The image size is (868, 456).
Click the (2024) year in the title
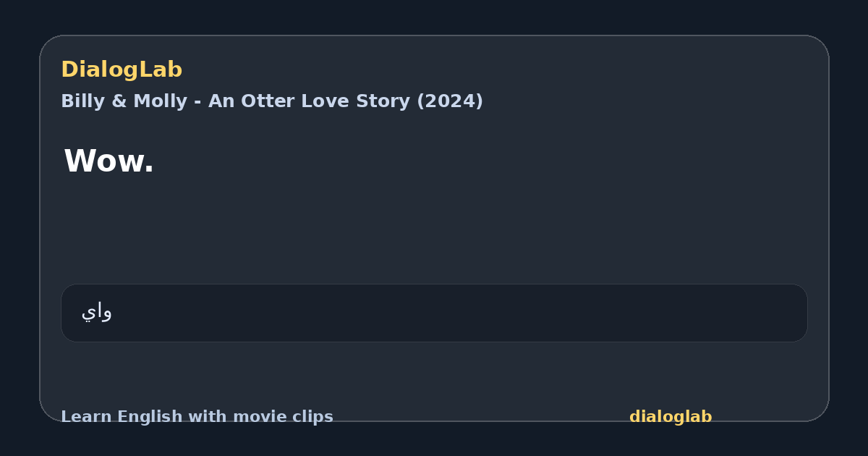[x=450, y=101]
